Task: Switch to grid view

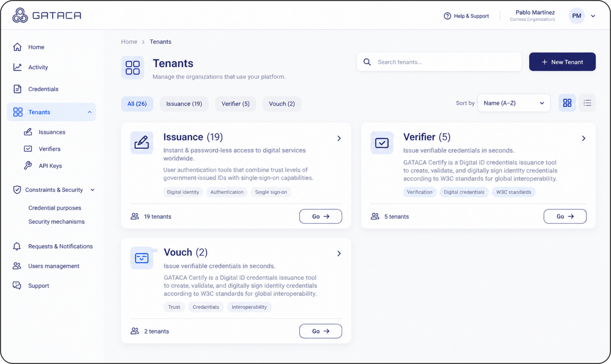Action: coord(567,103)
